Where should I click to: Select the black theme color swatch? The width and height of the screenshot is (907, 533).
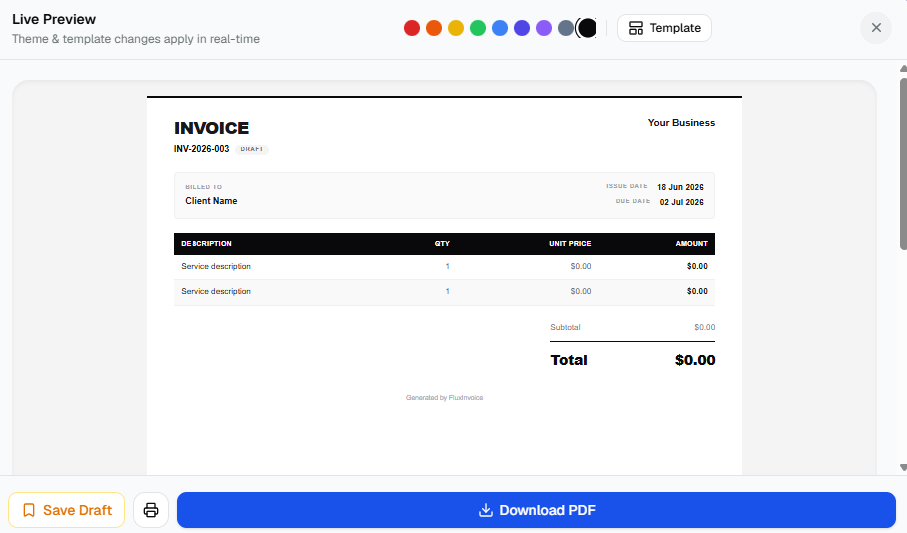(587, 28)
